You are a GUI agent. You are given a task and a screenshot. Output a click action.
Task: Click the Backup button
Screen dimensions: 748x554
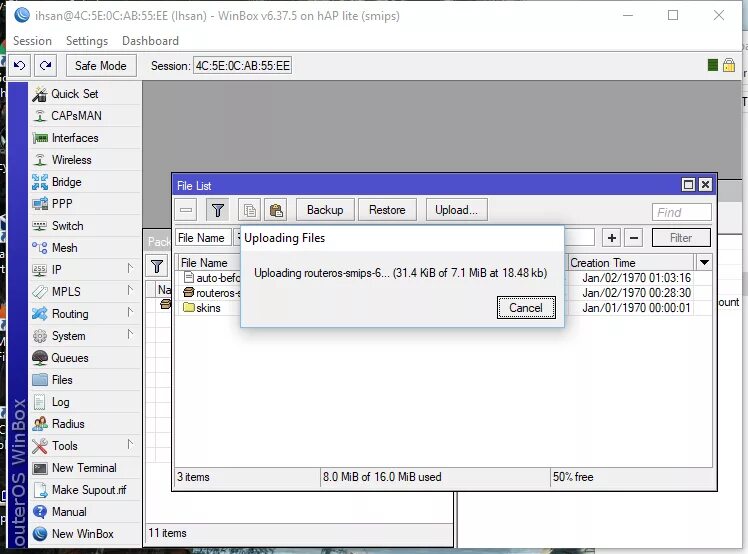pyautogui.click(x=325, y=210)
